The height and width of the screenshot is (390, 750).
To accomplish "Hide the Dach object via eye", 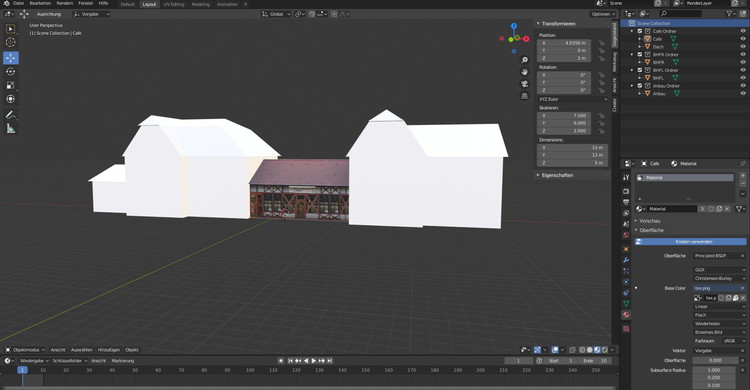I will tap(743, 46).
